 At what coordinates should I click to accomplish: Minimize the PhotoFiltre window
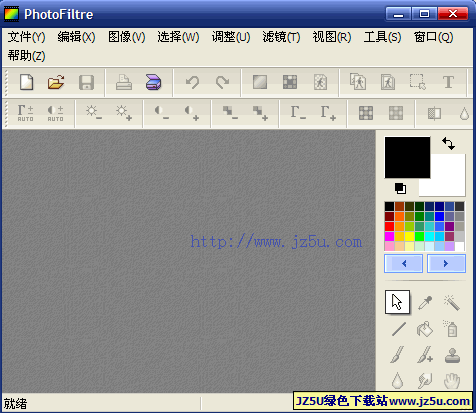click(398, 14)
